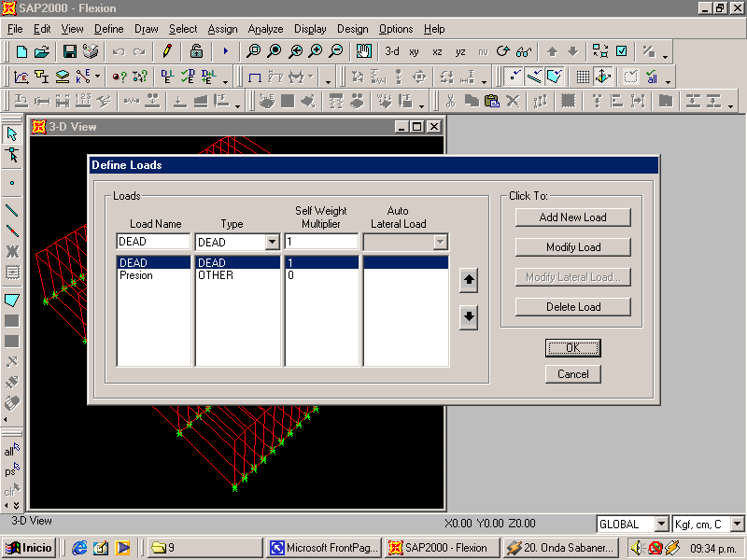Click the blue portal frame shape icon
Image resolution: width=747 pixels, height=560 pixels.
pos(255,77)
